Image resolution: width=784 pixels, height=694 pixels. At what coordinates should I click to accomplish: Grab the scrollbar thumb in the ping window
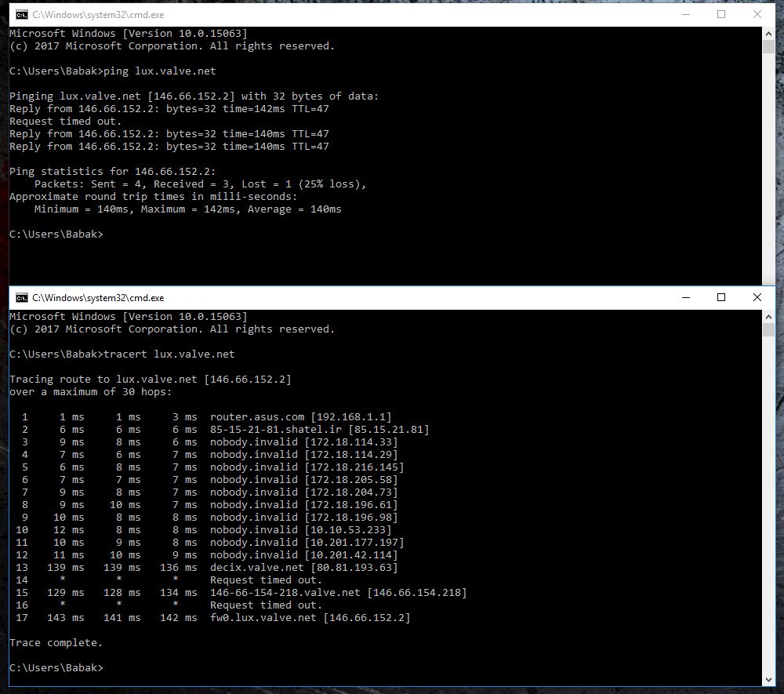coord(768,47)
